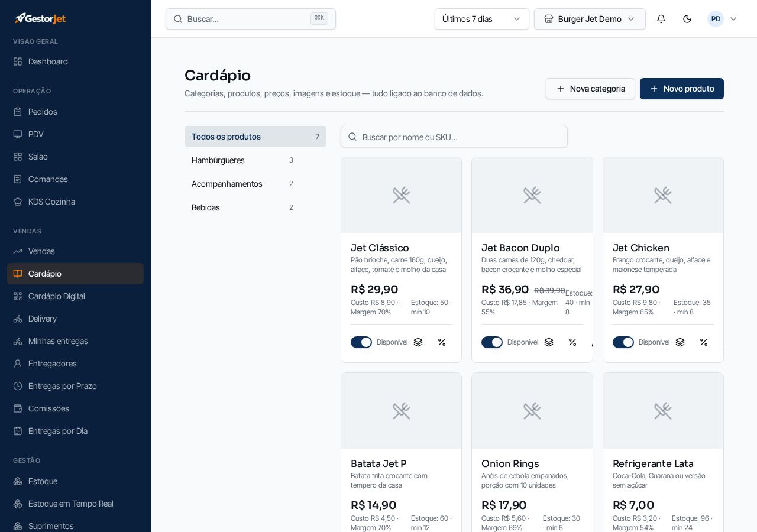This screenshot has height=532, width=757.
Task: Click the Refrigerante Lata product name
Action: [653, 463]
